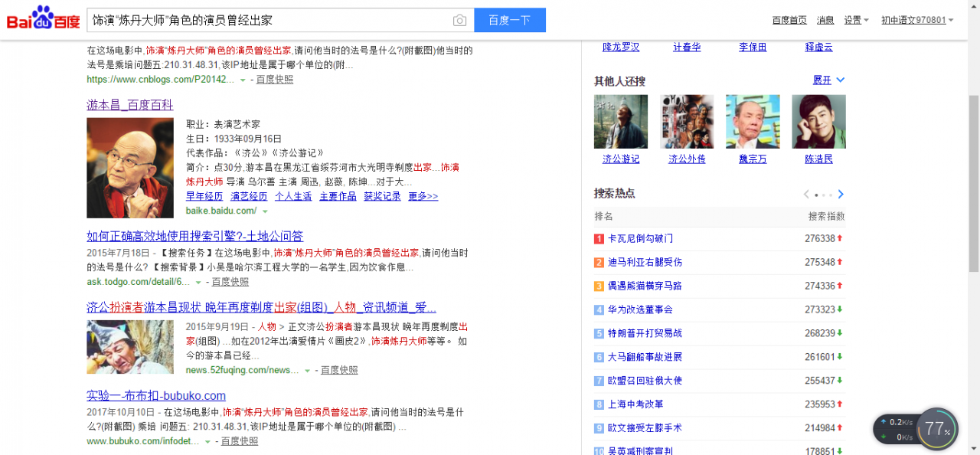Click the 陈浩民 thumbnail image
The width and height of the screenshot is (980, 455).
(x=818, y=121)
